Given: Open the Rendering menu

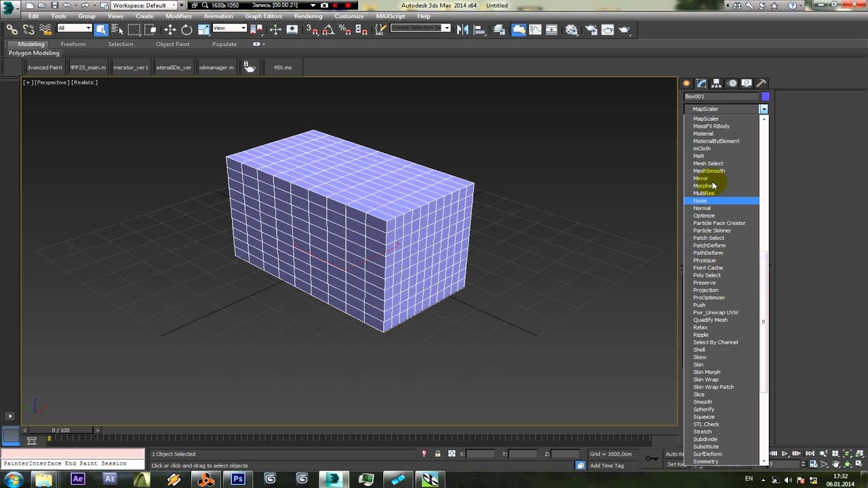Looking at the screenshot, I should (309, 16).
